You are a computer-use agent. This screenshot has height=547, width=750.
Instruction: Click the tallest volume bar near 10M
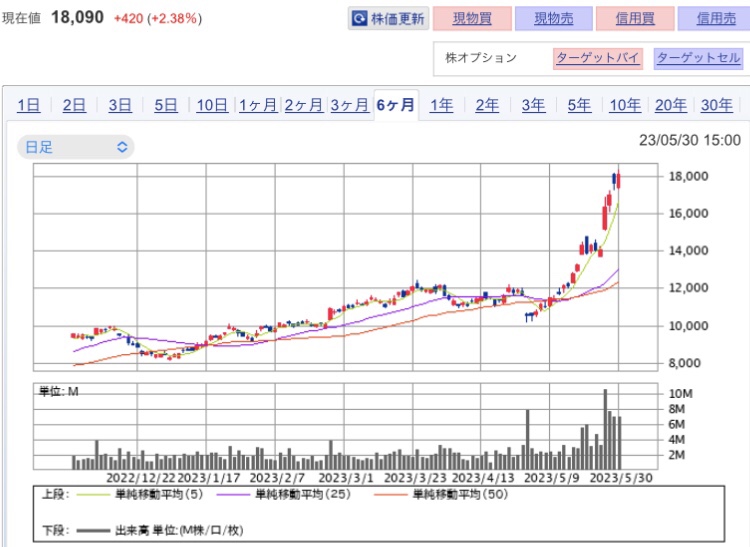tap(605, 429)
